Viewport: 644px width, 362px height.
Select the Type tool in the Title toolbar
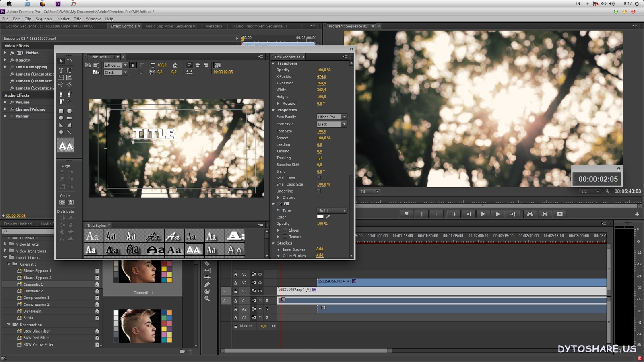[x=61, y=70]
